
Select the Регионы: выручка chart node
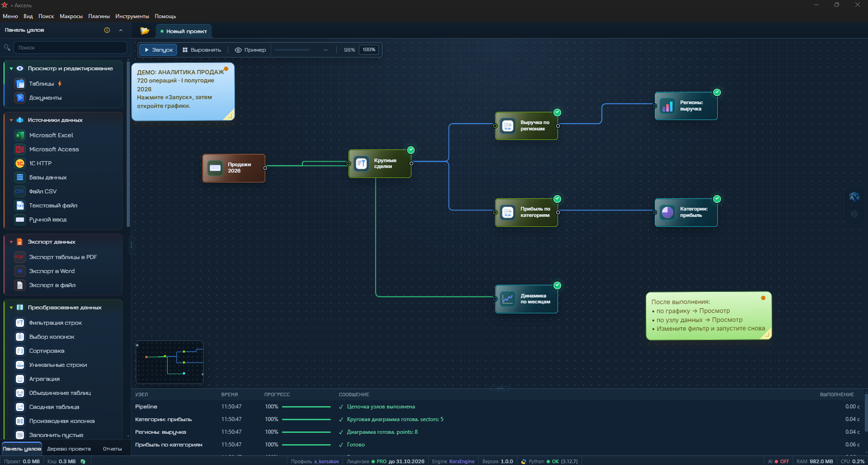tap(686, 106)
